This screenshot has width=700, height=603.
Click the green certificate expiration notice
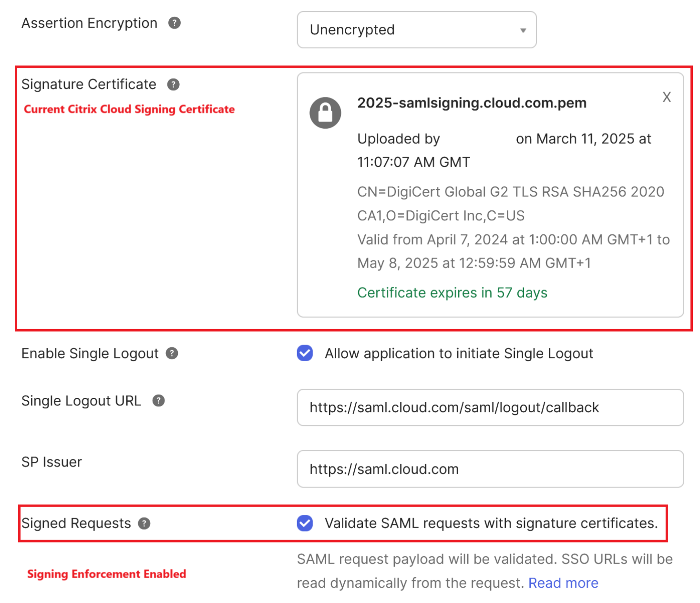[452, 292]
